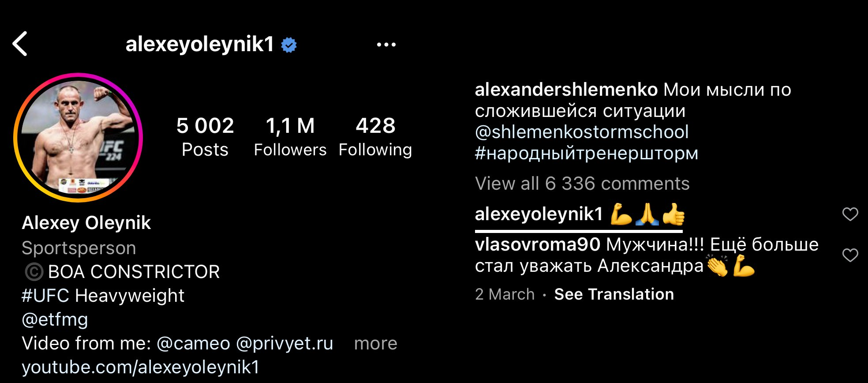Open the @shlemenkostormschool mention
Image resolution: width=868 pixels, height=383 pixels.
coord(583,131)
